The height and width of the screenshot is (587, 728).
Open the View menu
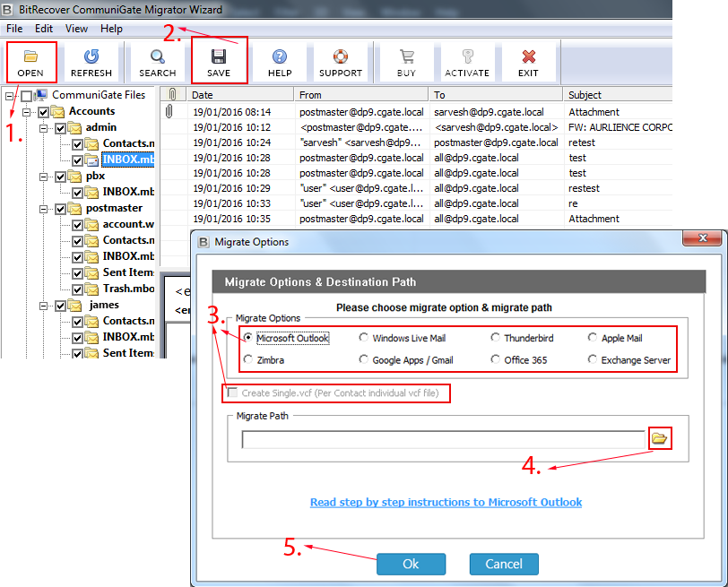76,29
